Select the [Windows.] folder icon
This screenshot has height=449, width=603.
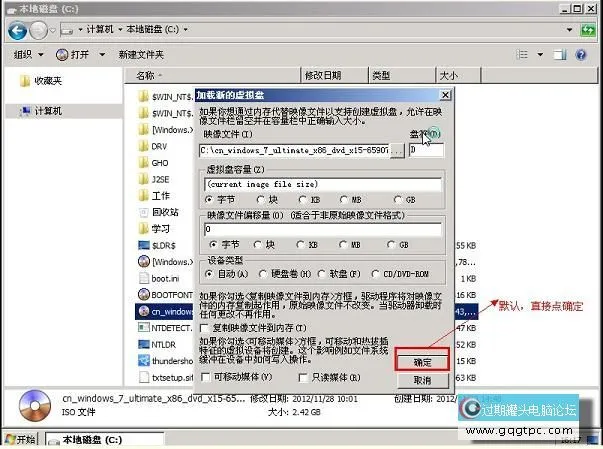tap(143, 130)
